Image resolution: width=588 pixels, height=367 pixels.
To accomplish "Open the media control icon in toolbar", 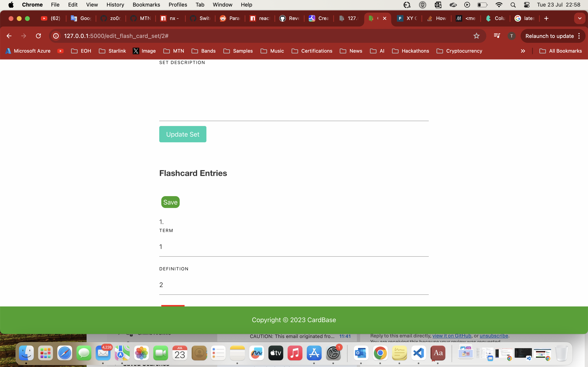I will [497, 36].
